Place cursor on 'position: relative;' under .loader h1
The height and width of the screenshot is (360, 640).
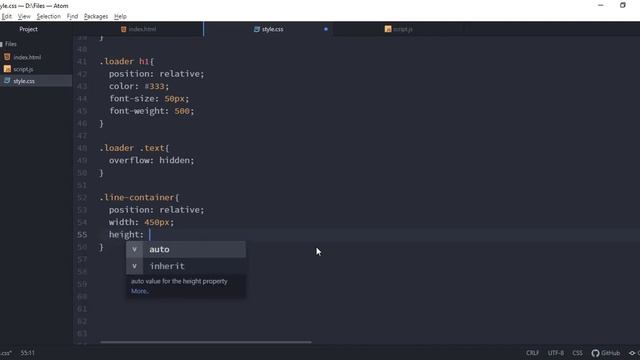156,74
